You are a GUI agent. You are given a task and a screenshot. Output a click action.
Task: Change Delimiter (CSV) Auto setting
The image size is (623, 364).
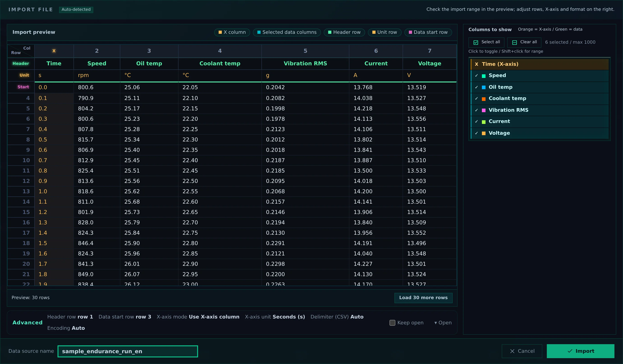tap(337, 317)
